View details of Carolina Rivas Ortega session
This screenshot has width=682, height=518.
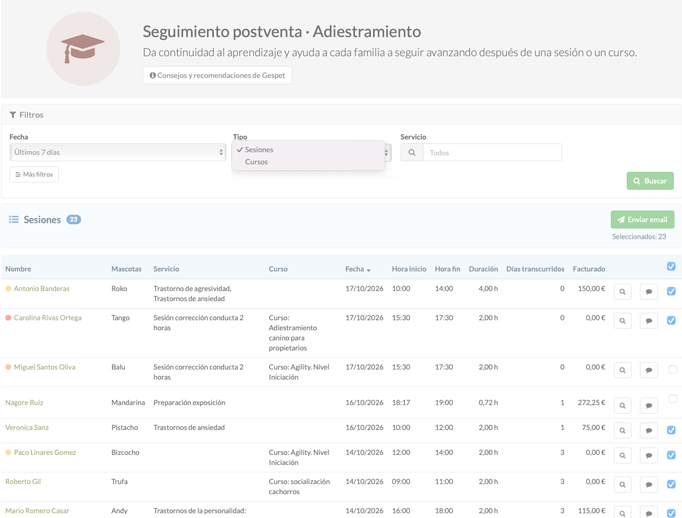click(622, 321)
